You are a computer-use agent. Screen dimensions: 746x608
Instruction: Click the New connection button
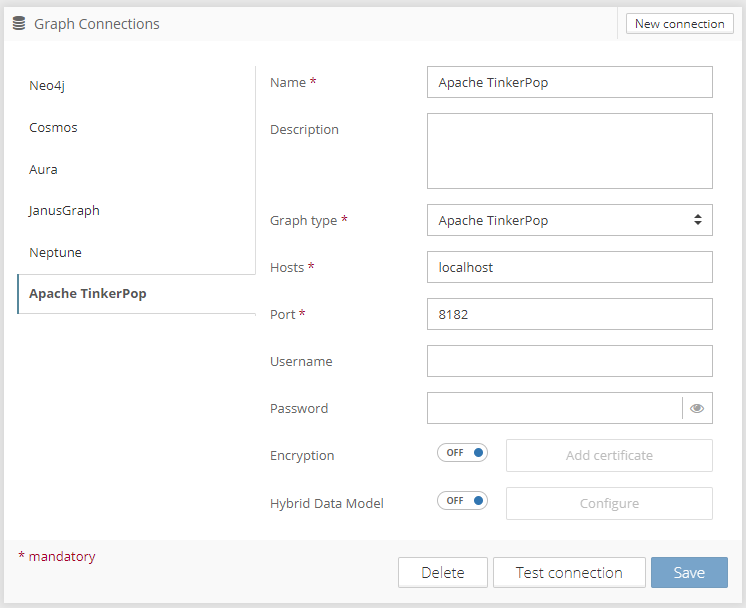click(x=679, y=24)
